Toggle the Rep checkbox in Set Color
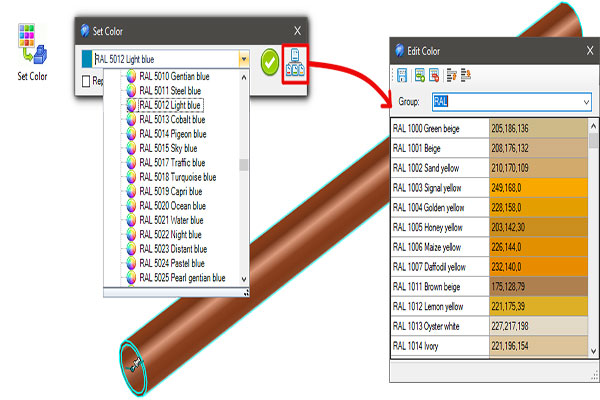The width and height of the screenshot is (600, 400). point(86,81)
